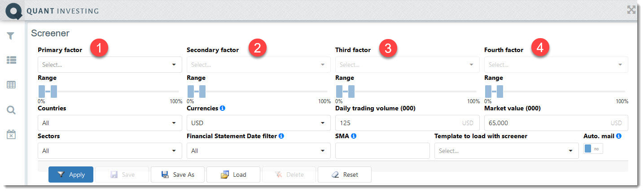Show info tooltip for Currencies
Image resolution: width=644 pixels, height=192 pixels.
click(223, 108)
